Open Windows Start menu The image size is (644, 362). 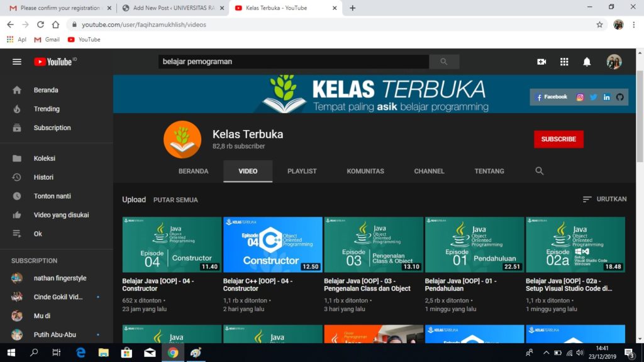coord(11,353)
